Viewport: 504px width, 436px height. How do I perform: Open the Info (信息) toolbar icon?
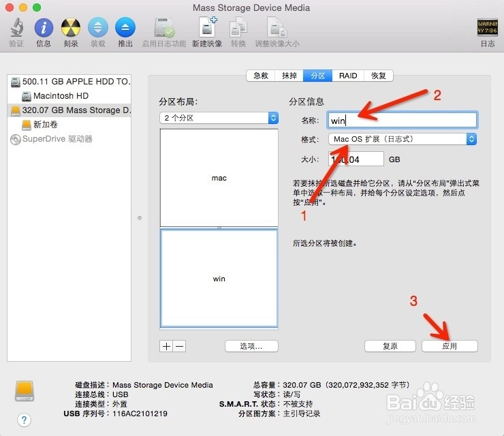pyautogui.click(x=44, y=28)
